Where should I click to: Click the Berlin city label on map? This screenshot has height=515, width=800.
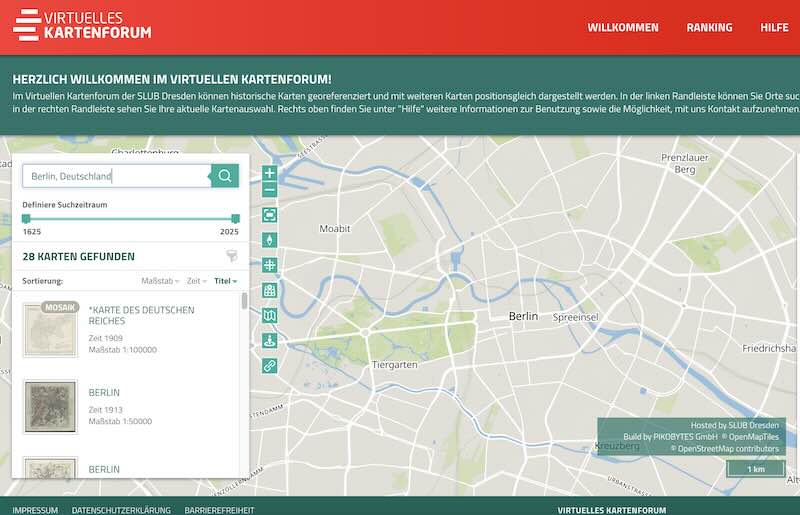[523, 316]
